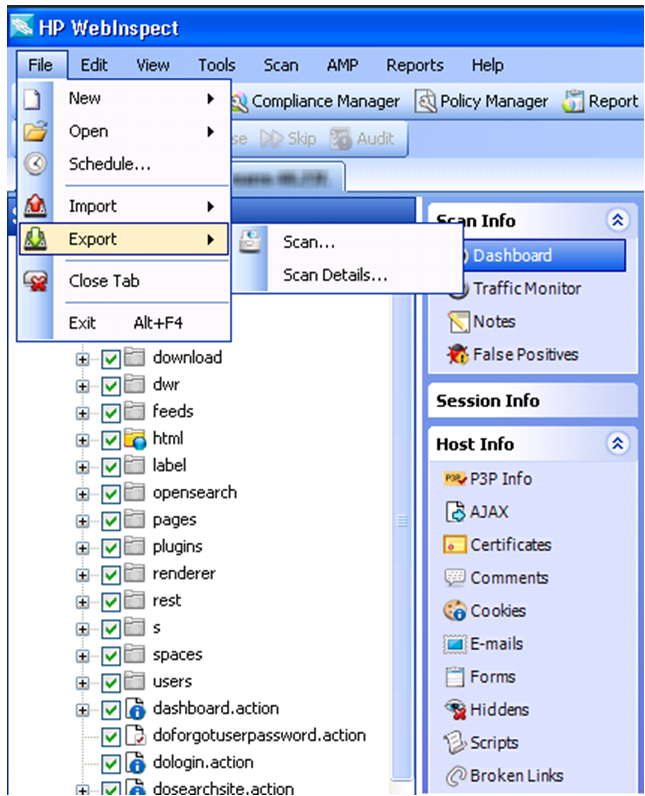
Task: Click the False Positives bug icon
Action: coord(458,354)
